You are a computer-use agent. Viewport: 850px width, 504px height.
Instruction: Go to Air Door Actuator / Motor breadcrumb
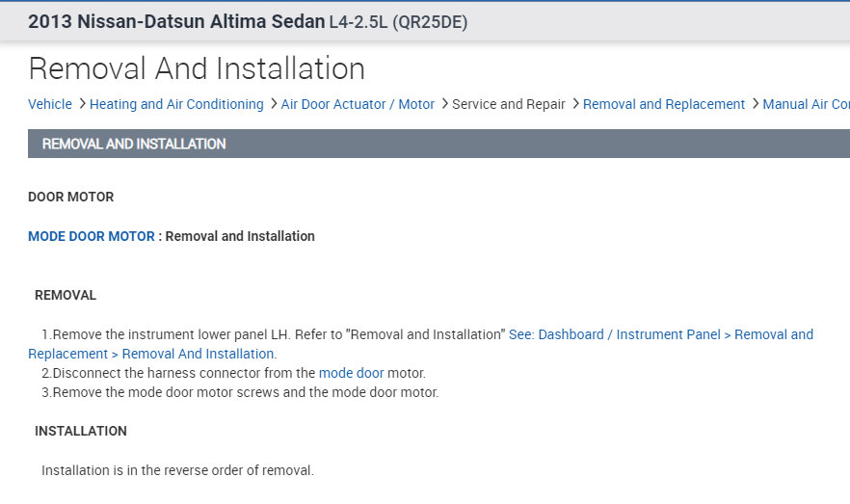358,104
